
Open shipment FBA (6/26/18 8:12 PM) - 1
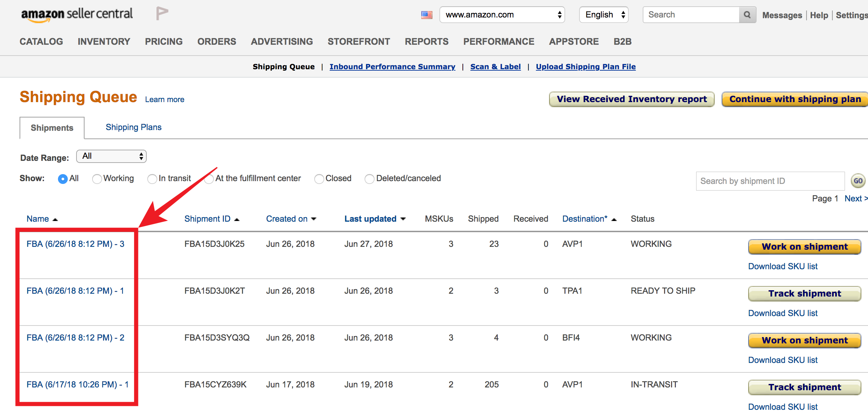(x=75, y=291)
